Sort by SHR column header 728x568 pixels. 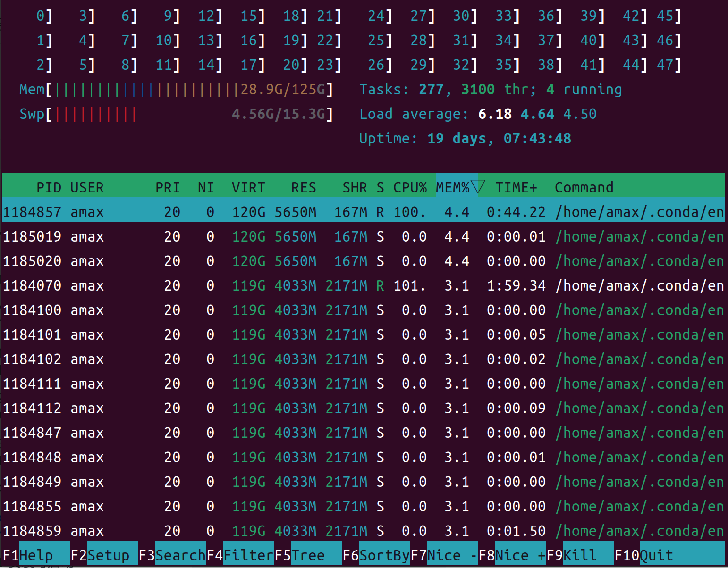[x=355, y=187]
